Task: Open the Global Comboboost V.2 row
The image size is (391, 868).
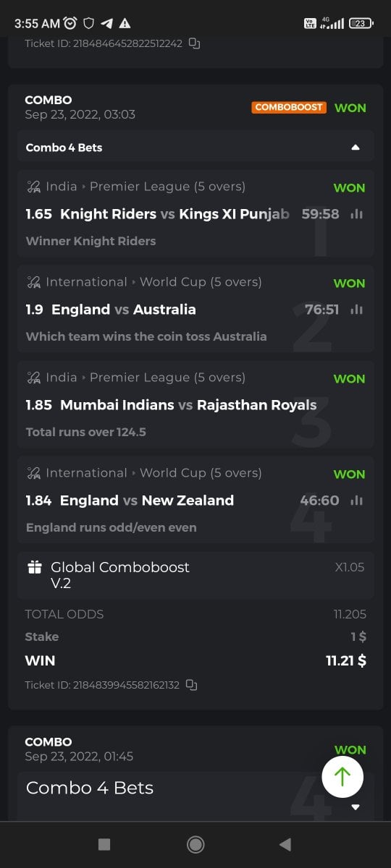Action: [x=195, y=575]
